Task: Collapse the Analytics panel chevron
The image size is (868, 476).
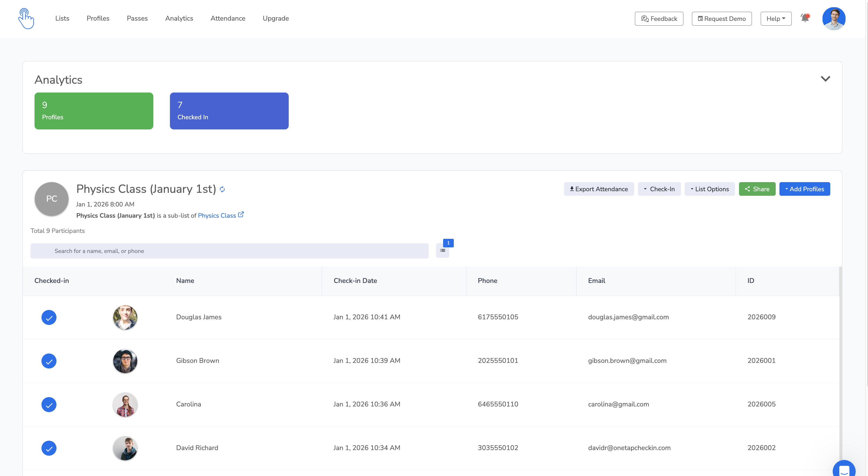Action: [x=825, y=79]
